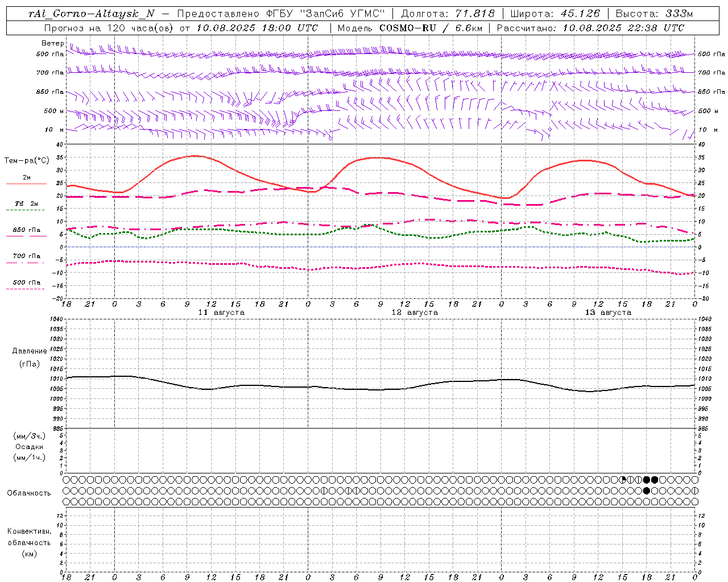Image resolution: width=728 pixels, height=582 pixels.
Task: Click the 700 гПа temperature legend label
Action: click(x=27, y=256)
